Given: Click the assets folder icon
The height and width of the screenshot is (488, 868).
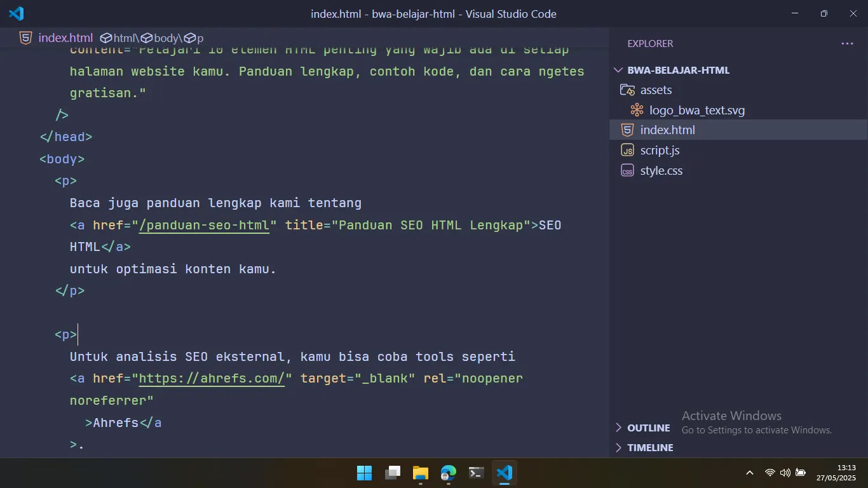Looking at the screenshot, I should click(x=627, y=90).
